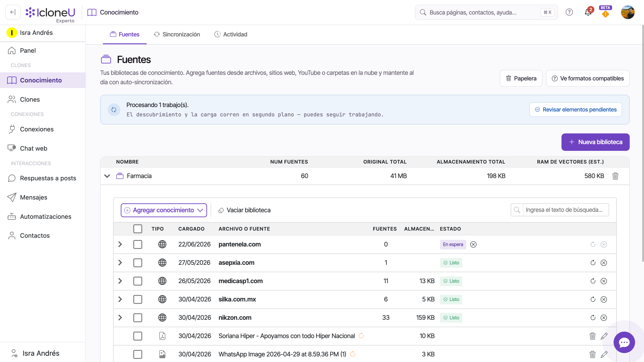Edit the WhatsApp Image file
Image resolution: width=644 pixels, height=362 pixels.
[604, 354]
